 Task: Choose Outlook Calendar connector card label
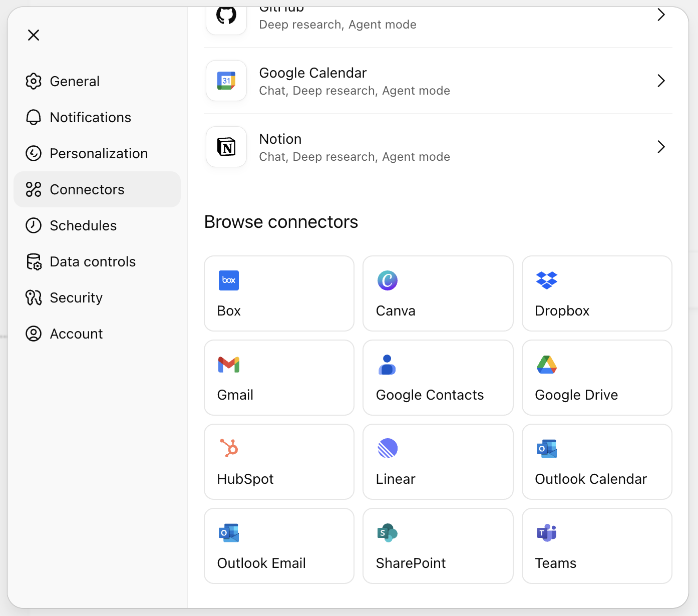point(591,479)
